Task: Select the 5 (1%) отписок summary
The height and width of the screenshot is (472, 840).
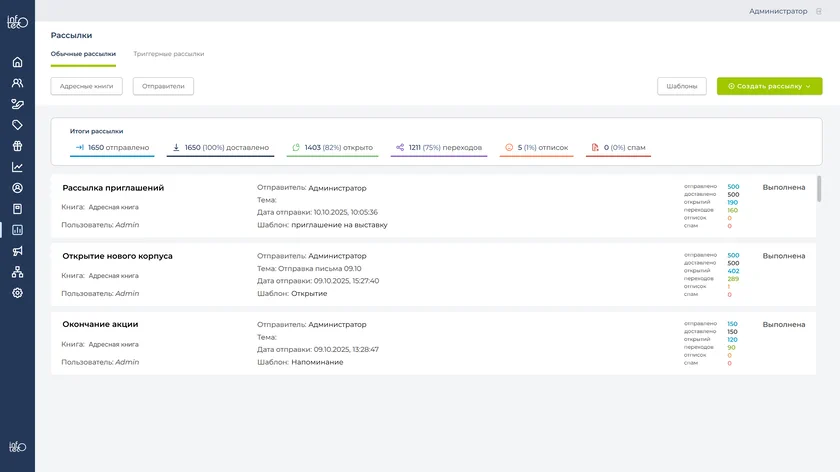Action: tap(536, 147)
